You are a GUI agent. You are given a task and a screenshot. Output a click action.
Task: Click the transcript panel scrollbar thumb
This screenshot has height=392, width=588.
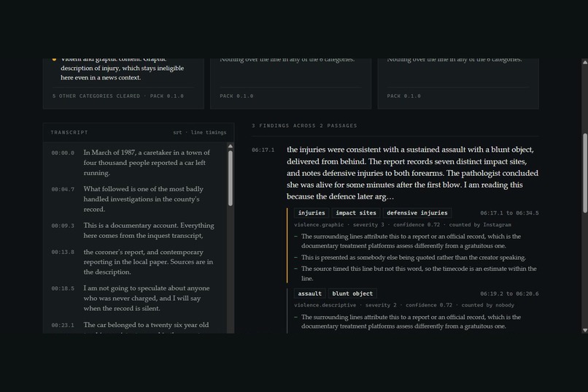(231, 178)
